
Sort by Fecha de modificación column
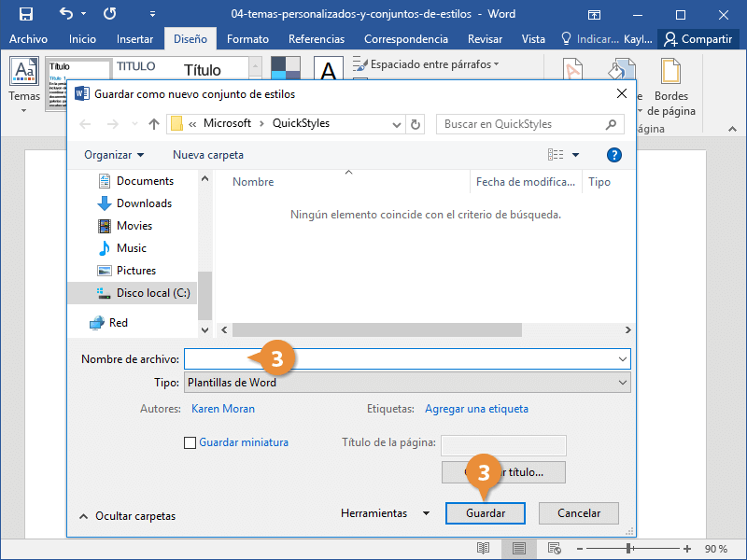pyautogui.click(x=526, y=182)
